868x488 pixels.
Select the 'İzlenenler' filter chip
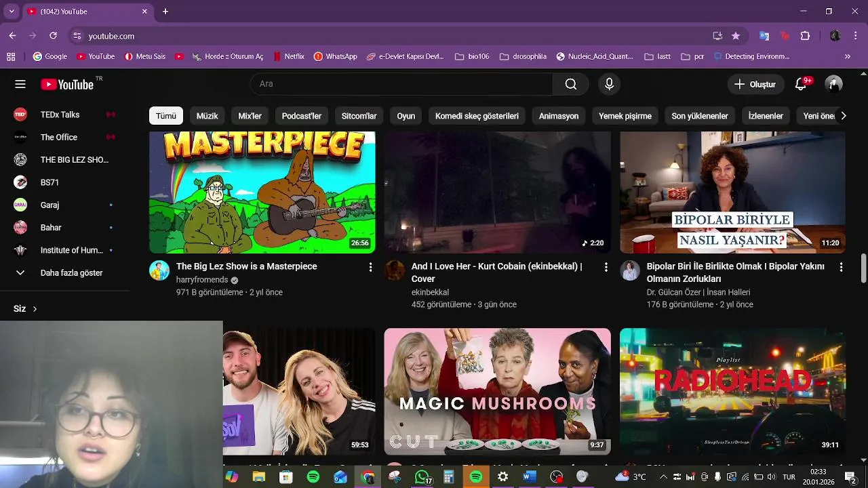tap(766, 116)
